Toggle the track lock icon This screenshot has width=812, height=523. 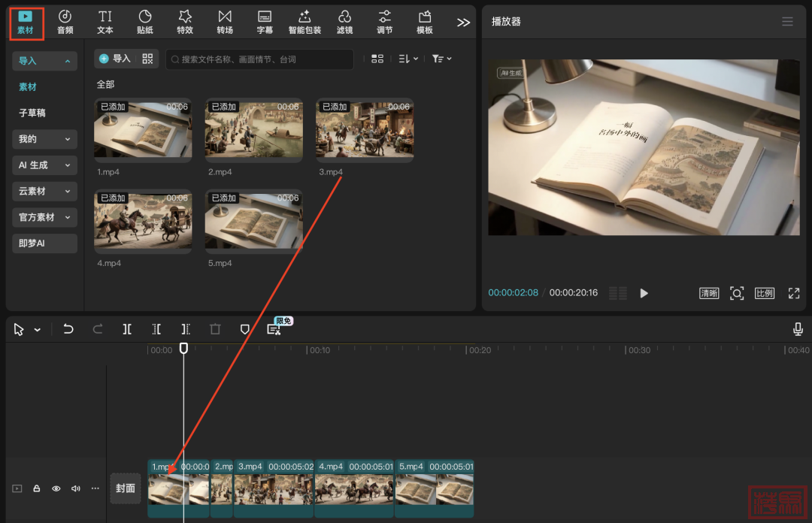tap(36, 488)
